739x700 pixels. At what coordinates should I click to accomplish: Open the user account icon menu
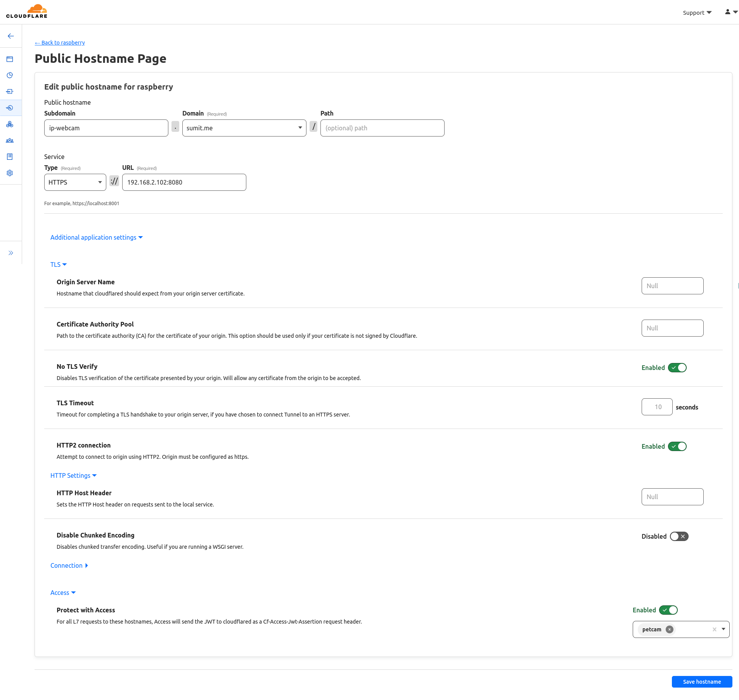point(731,12)
